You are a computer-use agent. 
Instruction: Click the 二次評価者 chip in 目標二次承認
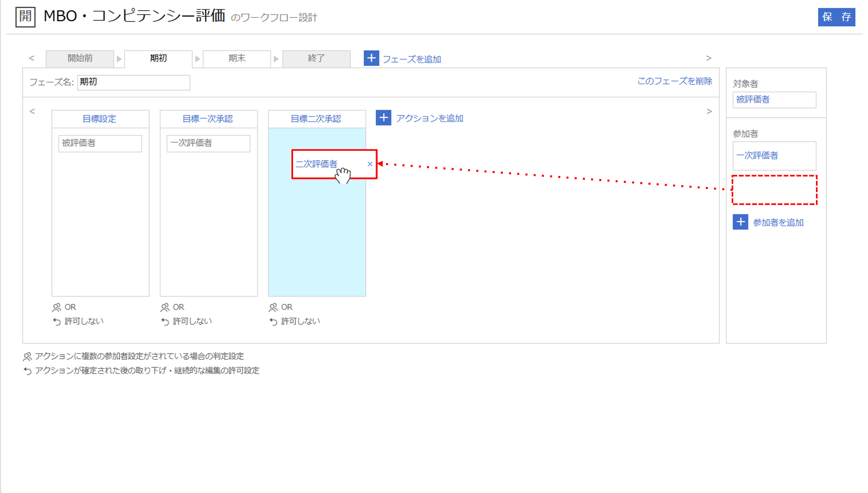(334, 164)
